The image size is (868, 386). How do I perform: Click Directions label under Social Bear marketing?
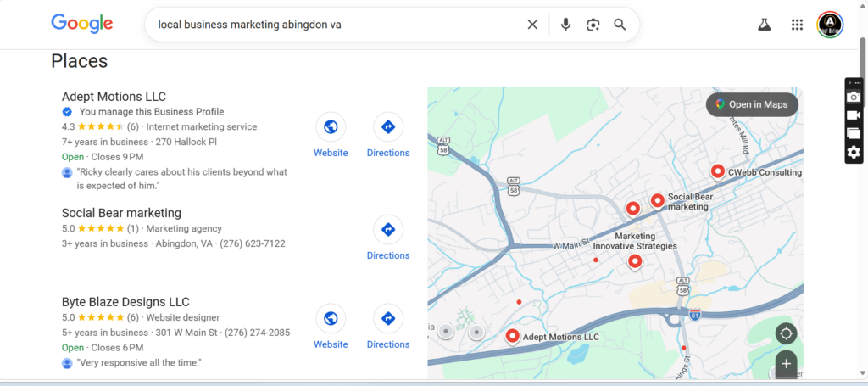388,255
